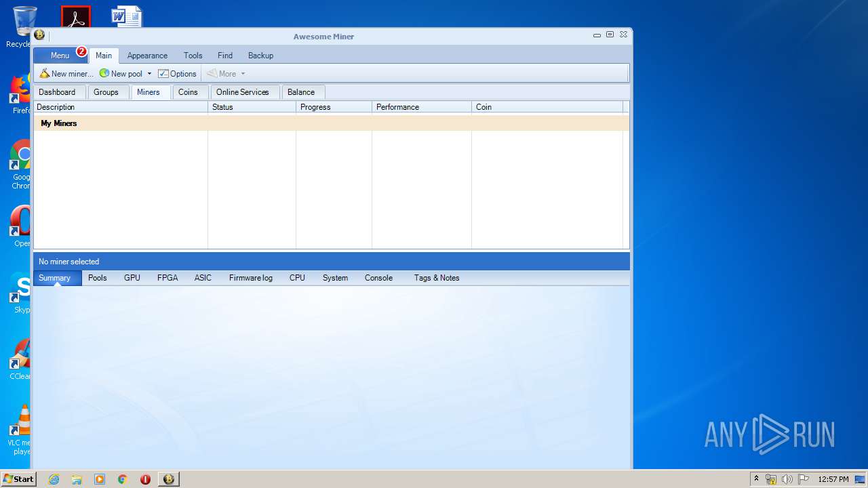868x488 pixels.
Task: Open Windows Explorer from the taskbar
Action: (x=77, y=479)
